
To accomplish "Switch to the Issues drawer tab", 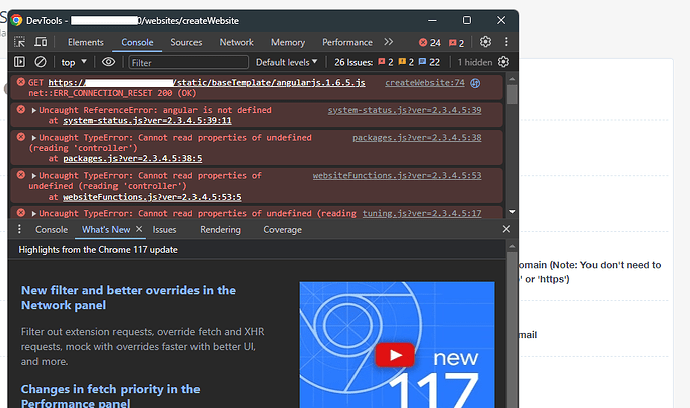I will pyautogui.click(x=164, y=230).
